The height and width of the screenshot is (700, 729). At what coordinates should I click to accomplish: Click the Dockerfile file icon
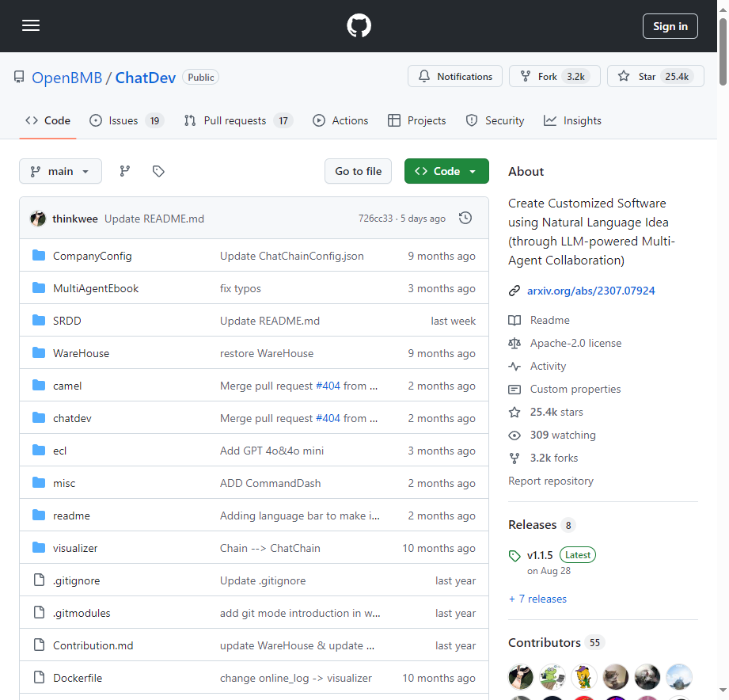click(40, 678)
